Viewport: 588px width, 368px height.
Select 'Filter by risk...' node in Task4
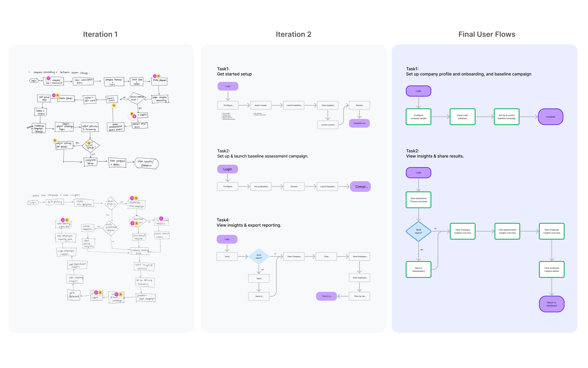(x=359, y=296)
